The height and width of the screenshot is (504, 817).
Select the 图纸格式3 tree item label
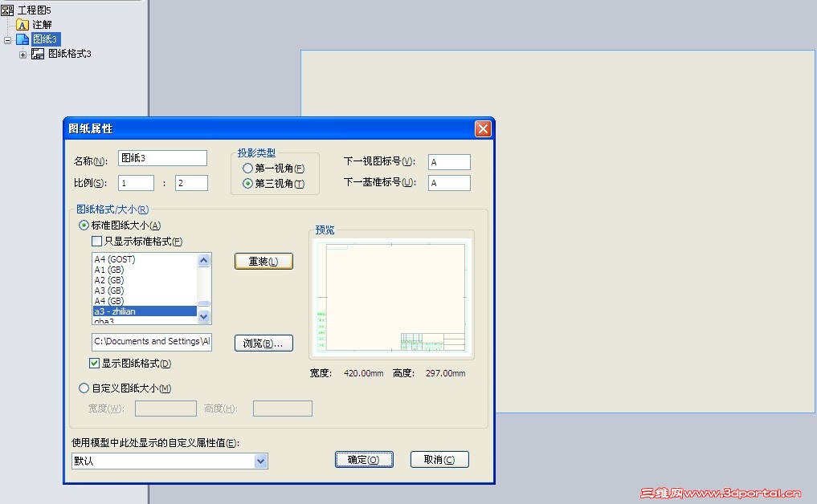click(x=70, y=54)
